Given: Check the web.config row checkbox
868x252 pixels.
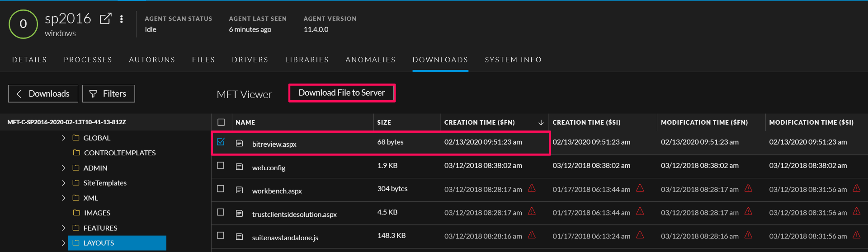Looking at the screenshot, I should 221,165.
